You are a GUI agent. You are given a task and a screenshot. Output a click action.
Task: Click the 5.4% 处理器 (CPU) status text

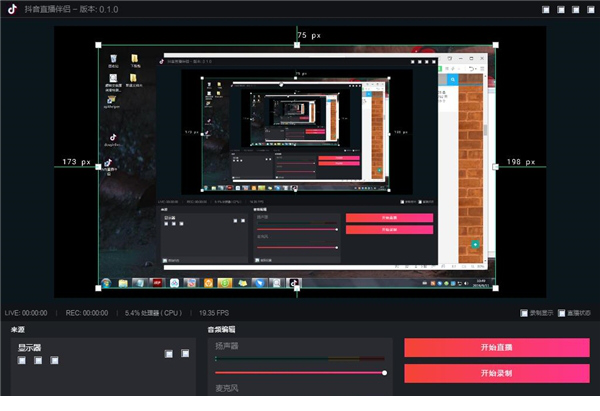[153, 313]
